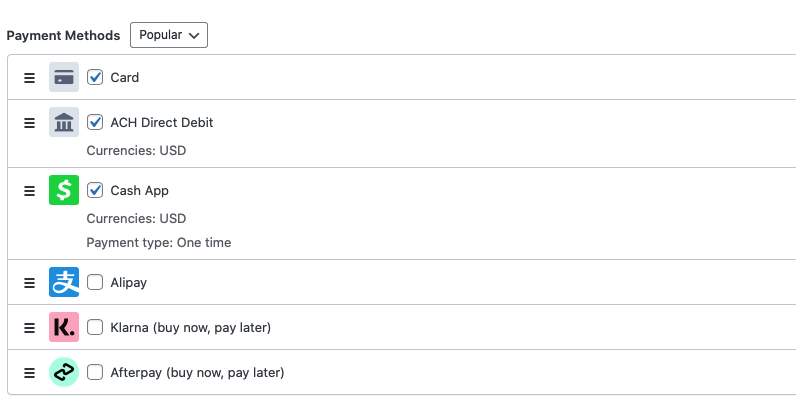The height and width of the screenshot is (407, 796).
Task: Enable Afterpay buy now, pay later
Action: [96, 372]
